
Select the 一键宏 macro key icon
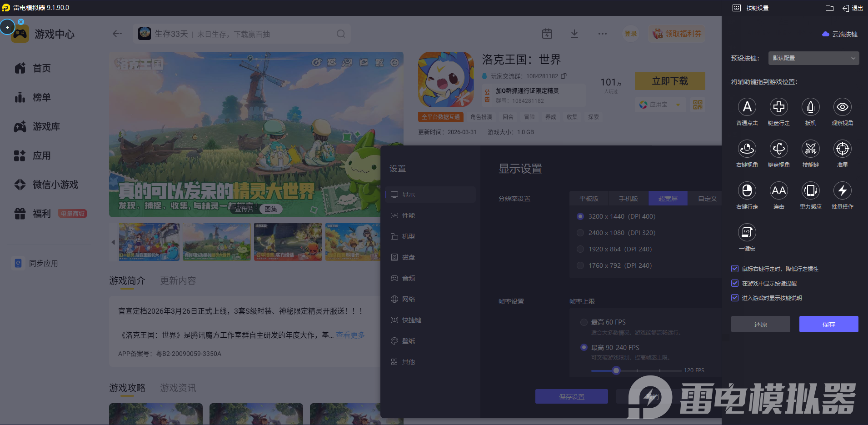(747, 232)
